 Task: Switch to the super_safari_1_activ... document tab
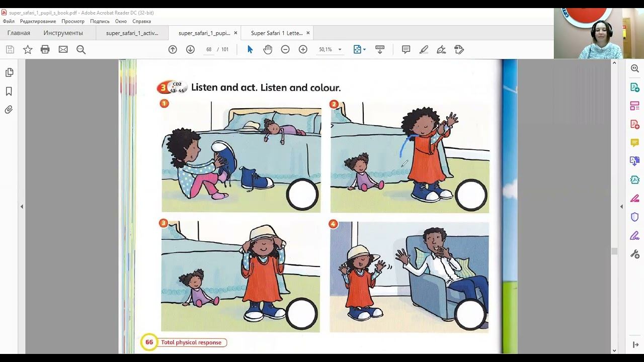(132, 33)
